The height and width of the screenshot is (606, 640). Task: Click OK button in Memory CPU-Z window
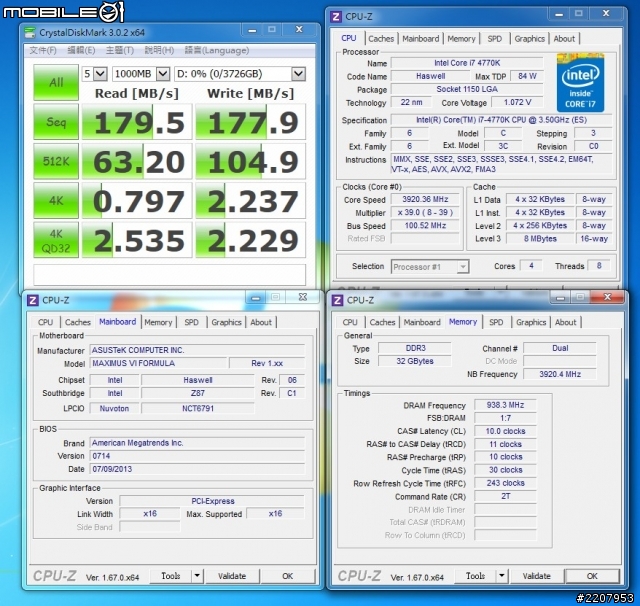pyautogui.click(x=592, y=576)
